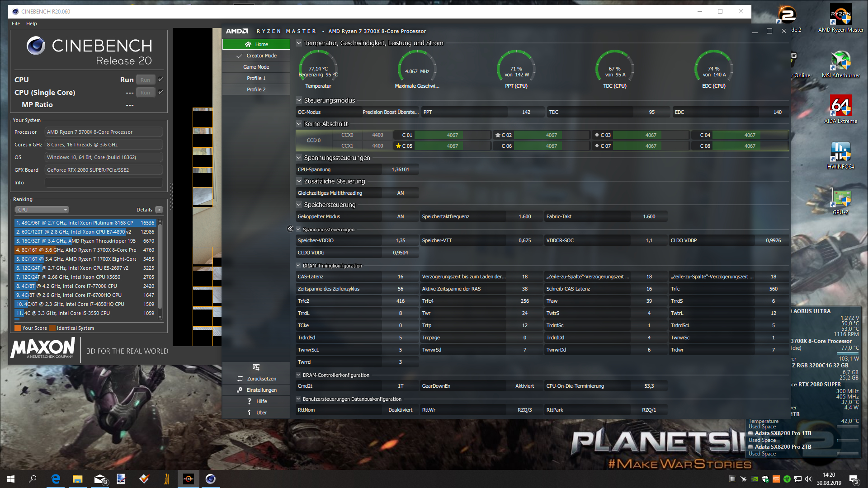This screenshot has width=868, height=488.
Task: Collapse the Steuerungsmodus section
Action: tap(299, 100)
